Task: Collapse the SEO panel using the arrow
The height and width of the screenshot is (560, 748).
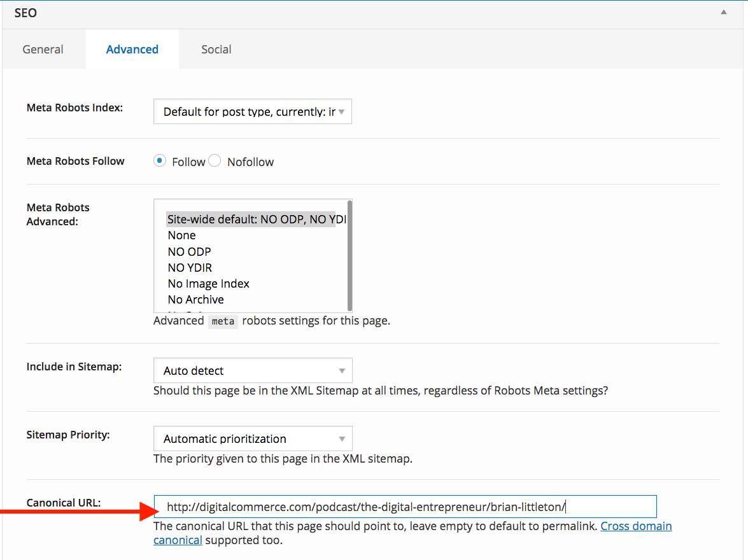Action: point(723,12)
